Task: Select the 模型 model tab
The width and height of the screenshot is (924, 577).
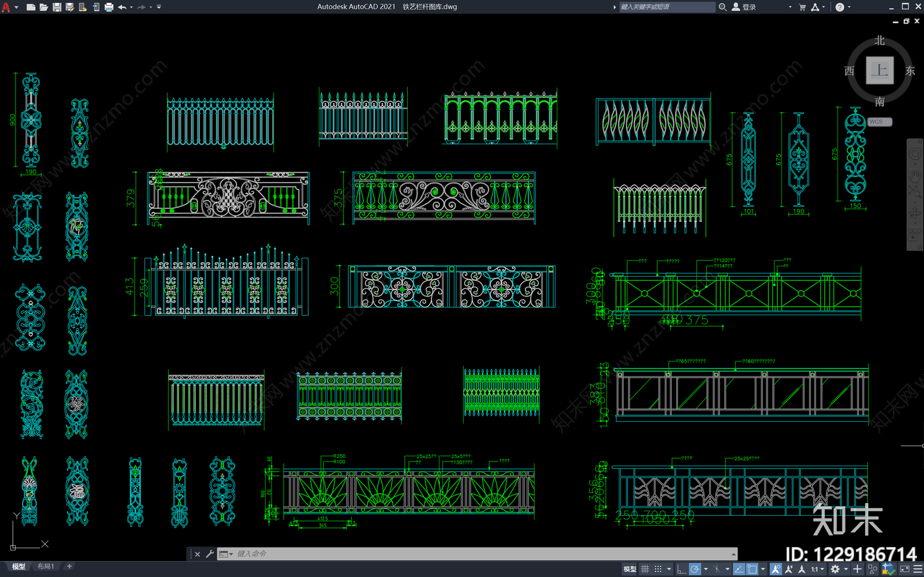Action: (x=18, y=567)
